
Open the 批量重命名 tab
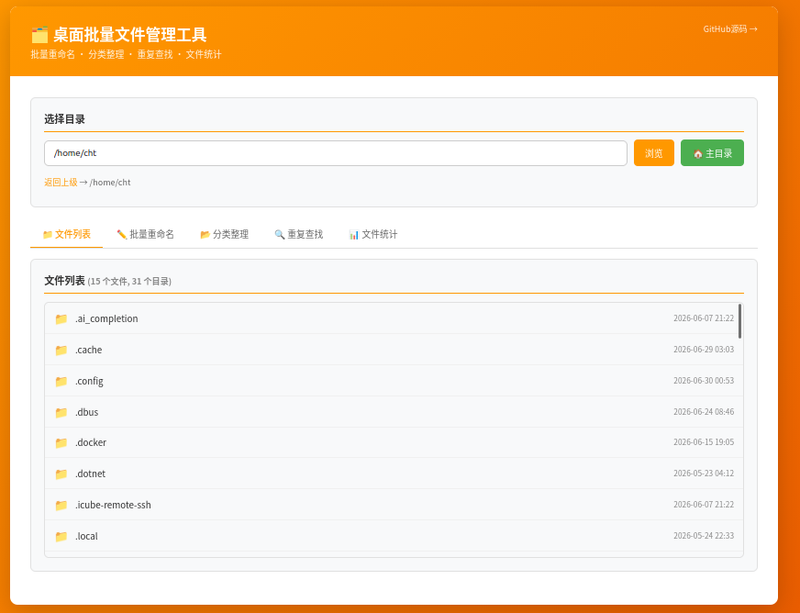[145, 234]
